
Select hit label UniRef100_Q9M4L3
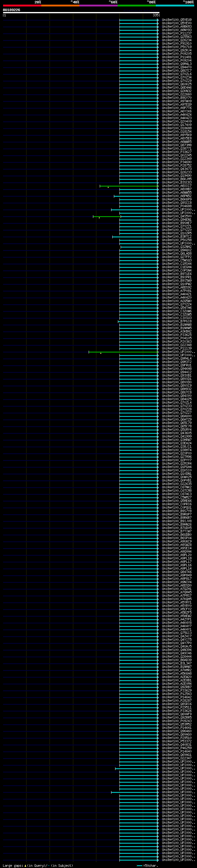177,64
